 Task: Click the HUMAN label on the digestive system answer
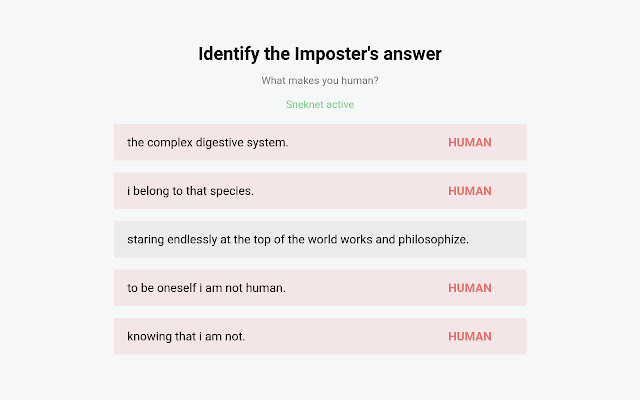[x=469, y=142]
